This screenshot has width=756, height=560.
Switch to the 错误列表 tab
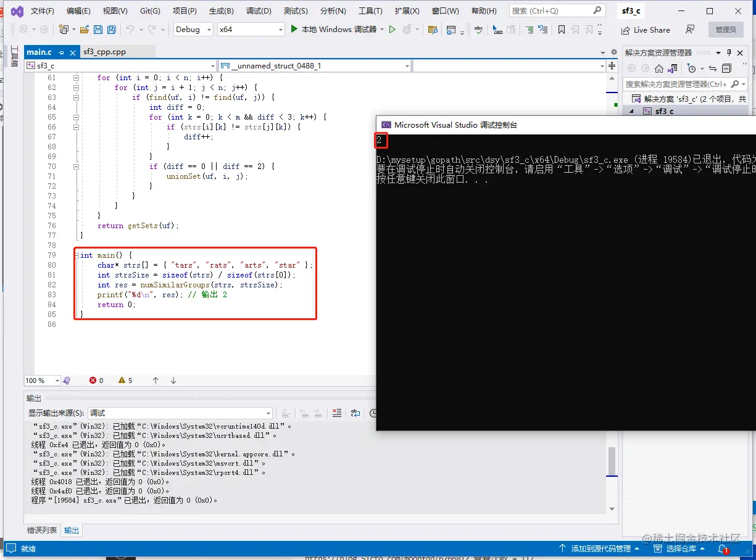click(x=42, y=530)
